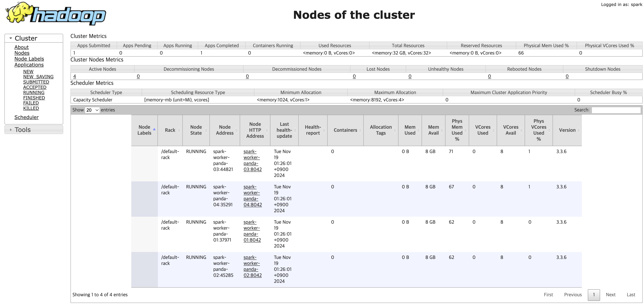This screenshot has width=644, height=305.
Task: Click Lost Nodes count link
Action: pos(354,76)
